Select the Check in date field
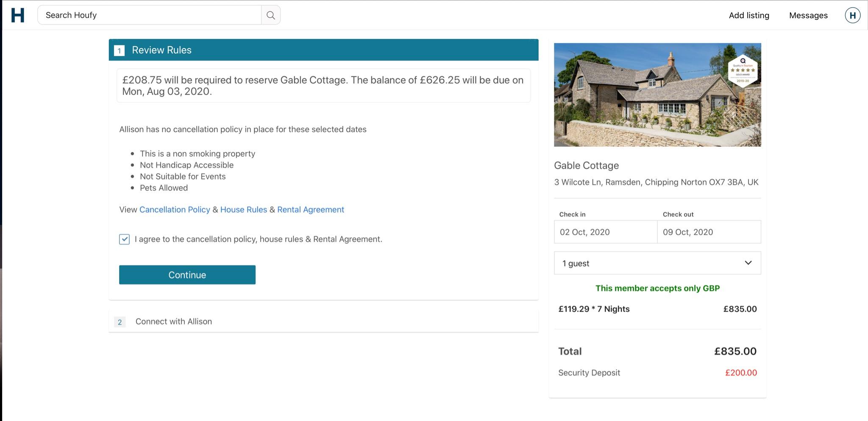 [605, 232]
